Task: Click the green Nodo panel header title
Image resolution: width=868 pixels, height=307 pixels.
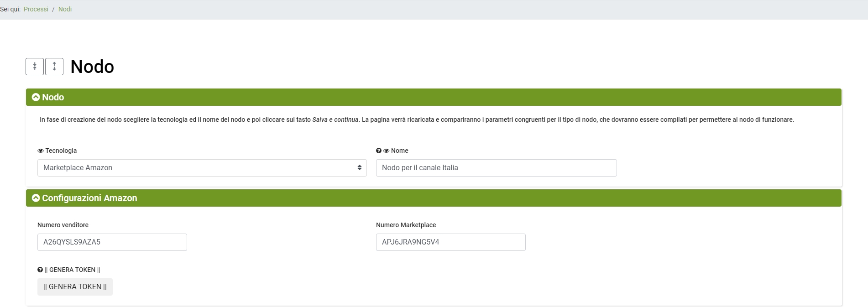Action: click(x=53, y=97)
